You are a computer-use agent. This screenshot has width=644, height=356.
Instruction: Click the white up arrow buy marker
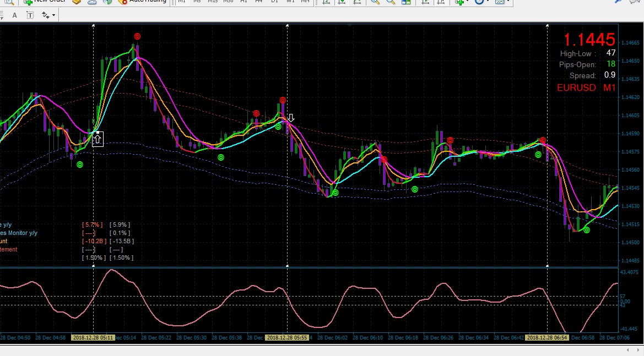click(98, 139)
